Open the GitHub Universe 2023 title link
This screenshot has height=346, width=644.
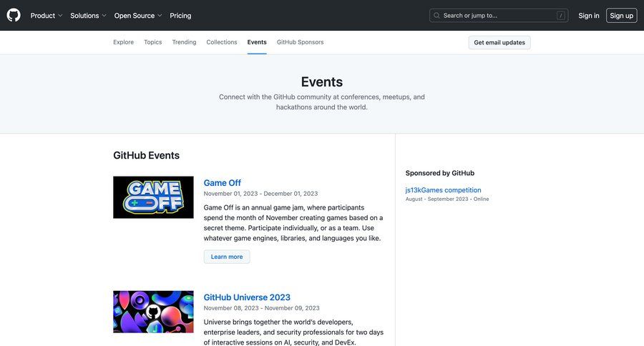(247, 297)
